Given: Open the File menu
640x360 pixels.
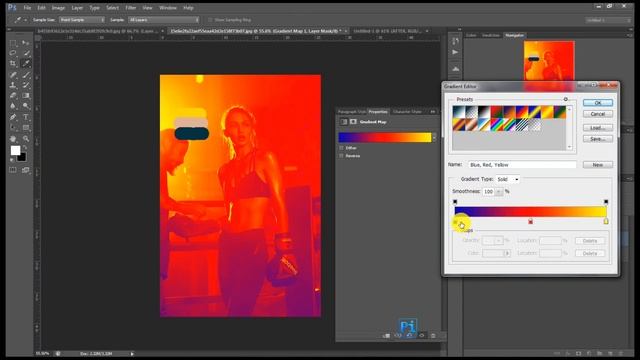Looking at the screenshot, I should (27, 8).
